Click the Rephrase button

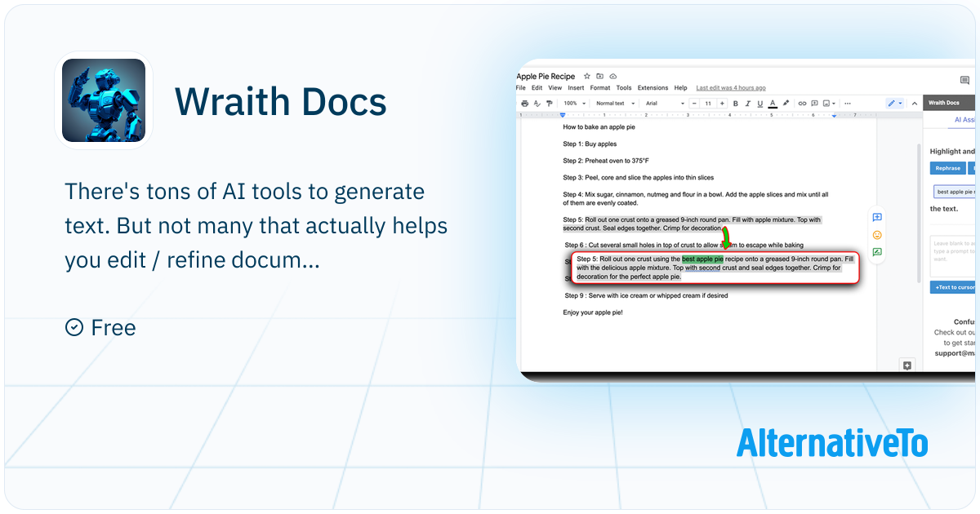click(947, 168)
